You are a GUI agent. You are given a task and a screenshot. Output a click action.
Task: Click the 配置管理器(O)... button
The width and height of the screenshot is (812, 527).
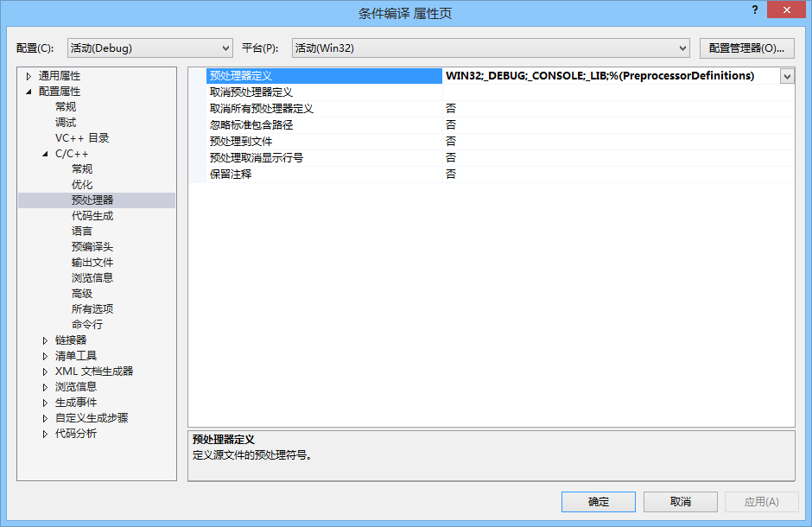tap(746, 48)
